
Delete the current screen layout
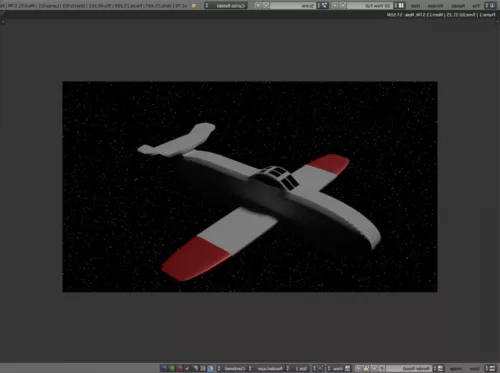pyautogui.click(x=335, y=6)
